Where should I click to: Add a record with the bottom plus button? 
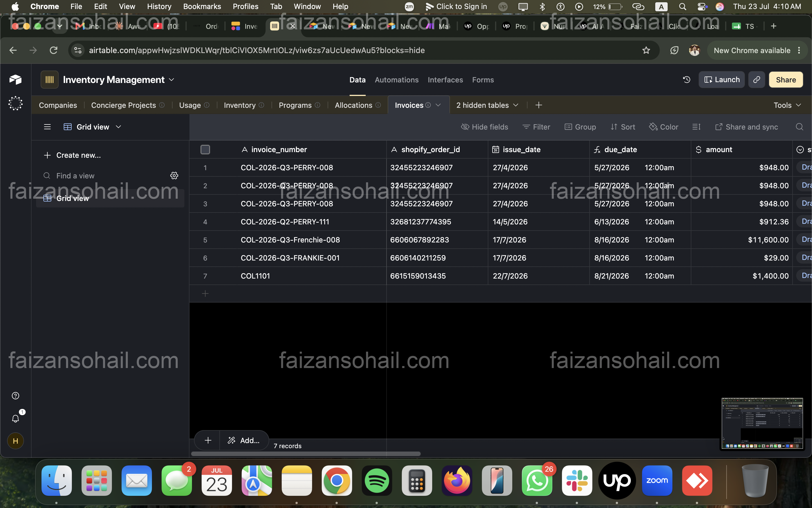208,440
